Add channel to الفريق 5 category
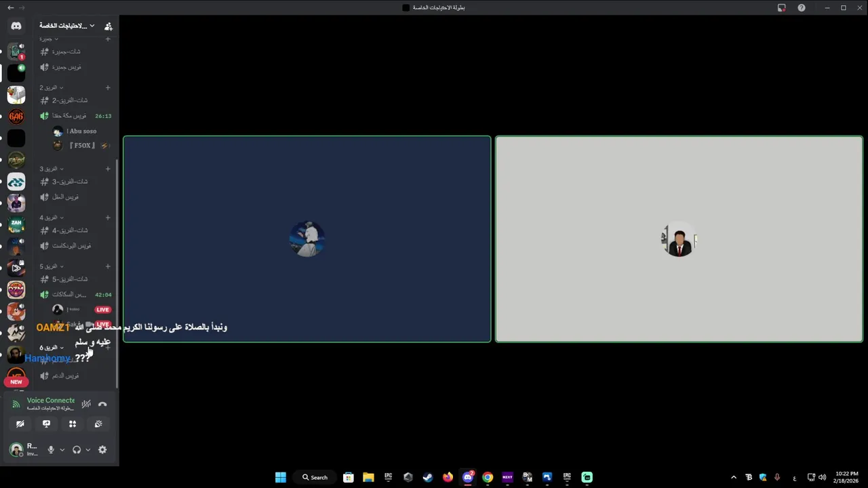Image resolution: width=868 pixels, height=488 pixels. pos(108,266)
